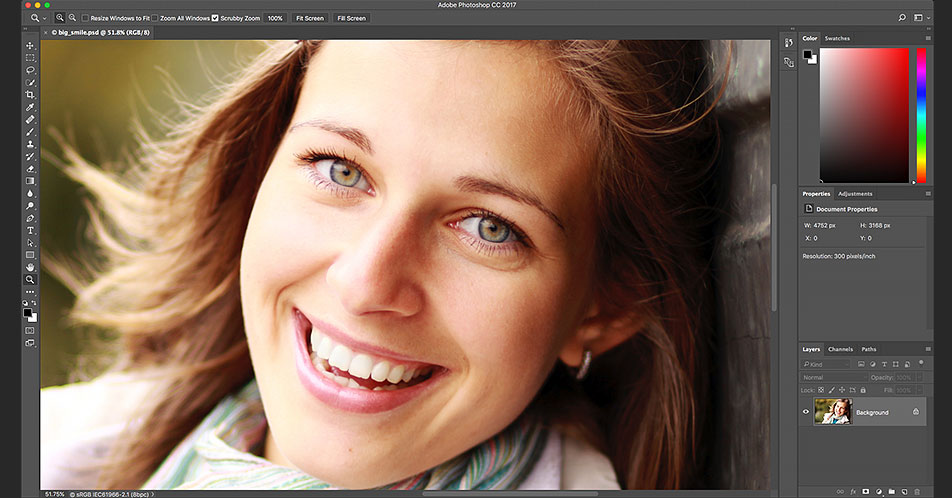This screenshot has height=498, width=952.
Task: Add a layer style with fx icon
Action: pos(853,492)
